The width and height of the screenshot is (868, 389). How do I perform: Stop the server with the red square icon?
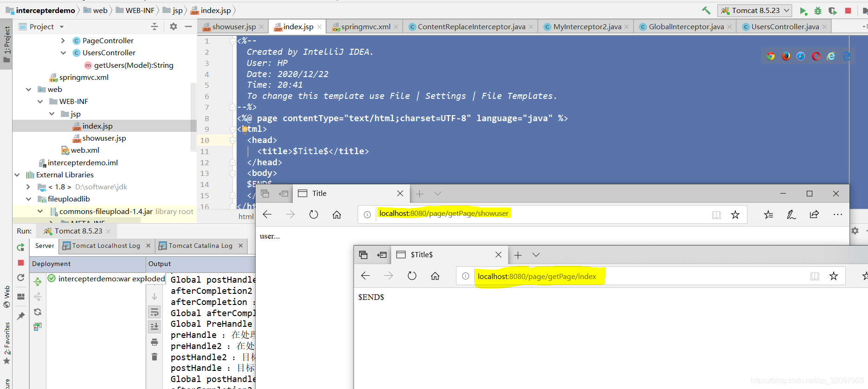(x=848, y=11)
